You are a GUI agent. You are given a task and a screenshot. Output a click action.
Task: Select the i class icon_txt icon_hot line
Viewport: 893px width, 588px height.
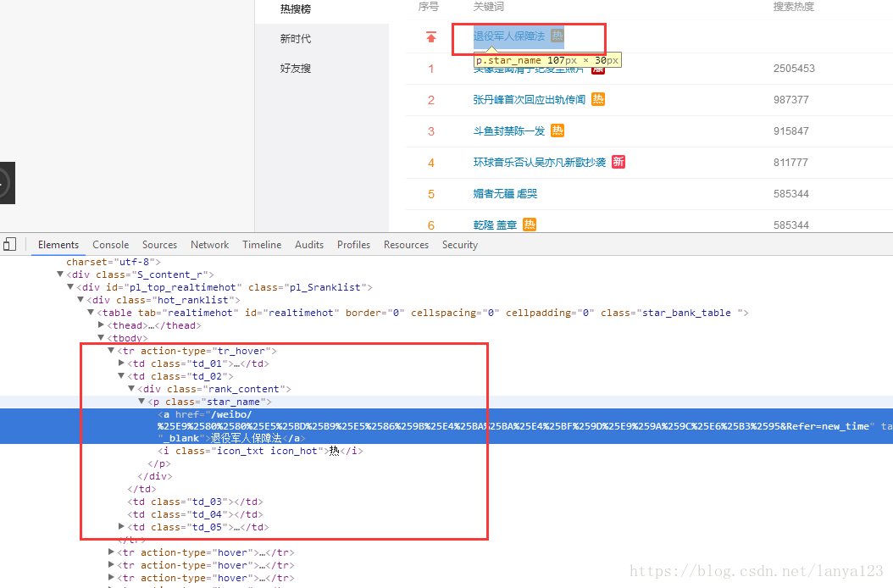(260, 451)
